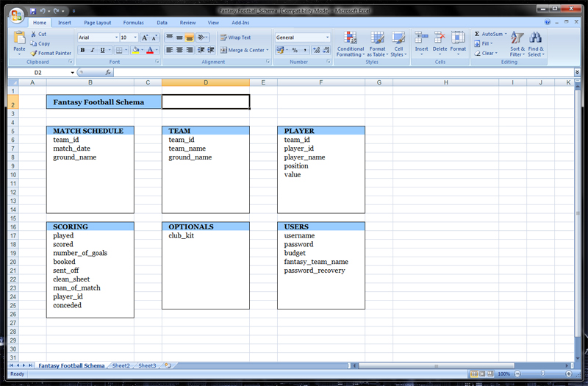Undo the last action in the quick access toolbar
This screenshot has width=588, height=386.
tap(43, 11)
